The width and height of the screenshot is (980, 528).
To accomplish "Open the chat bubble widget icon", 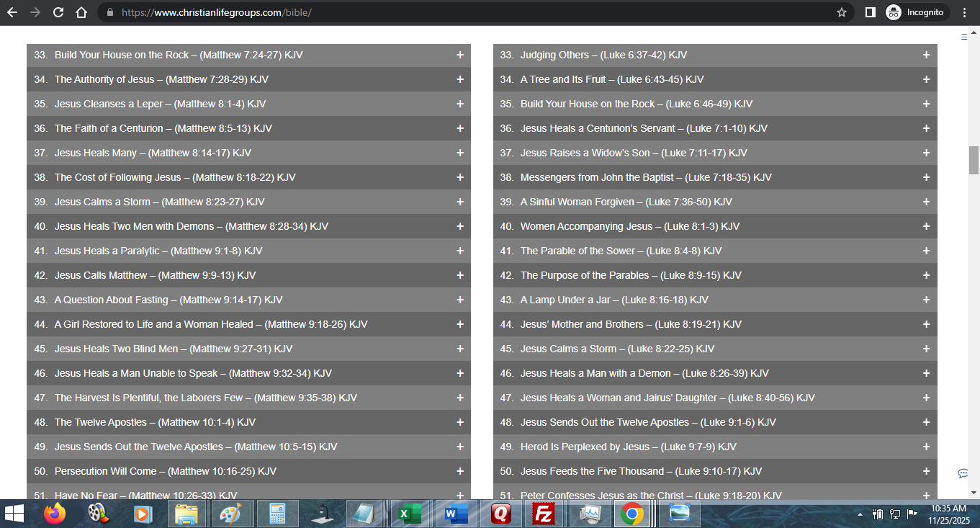I will click(963, 473).
